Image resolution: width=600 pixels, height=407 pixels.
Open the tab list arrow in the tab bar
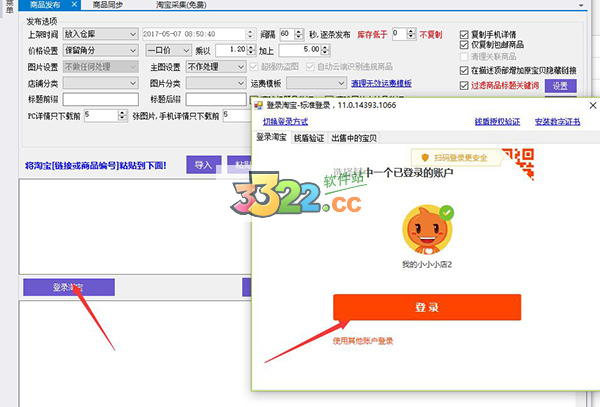point(581,5)
